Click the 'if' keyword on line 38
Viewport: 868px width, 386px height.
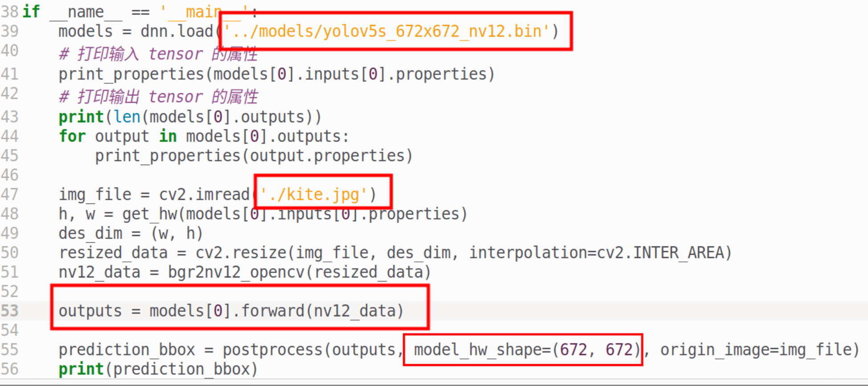tap(31, 12)
